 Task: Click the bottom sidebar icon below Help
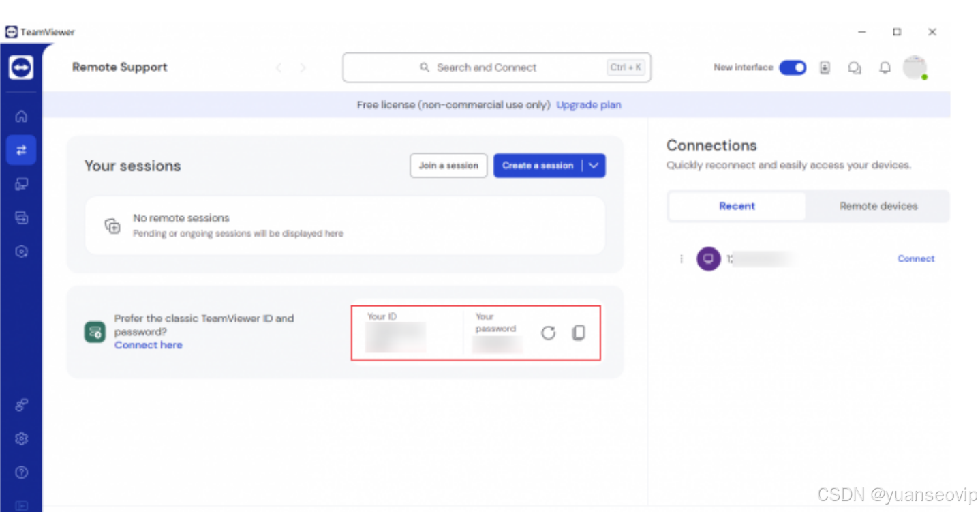click(21, 505)
